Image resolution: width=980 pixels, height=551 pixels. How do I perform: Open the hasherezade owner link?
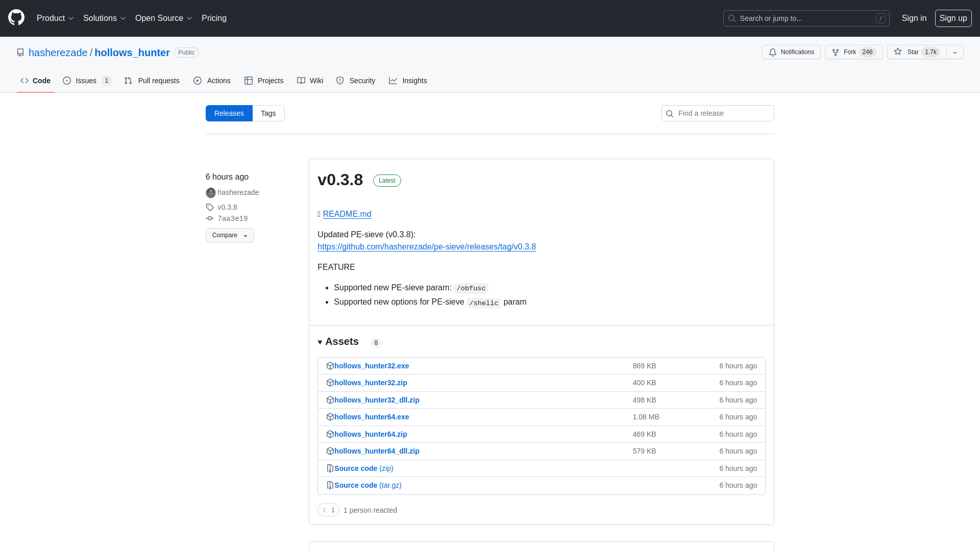pyautogui.click(x=58, y=53)
